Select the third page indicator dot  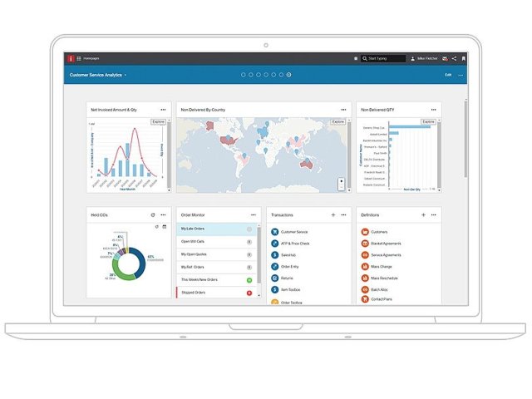pos(259,75)
